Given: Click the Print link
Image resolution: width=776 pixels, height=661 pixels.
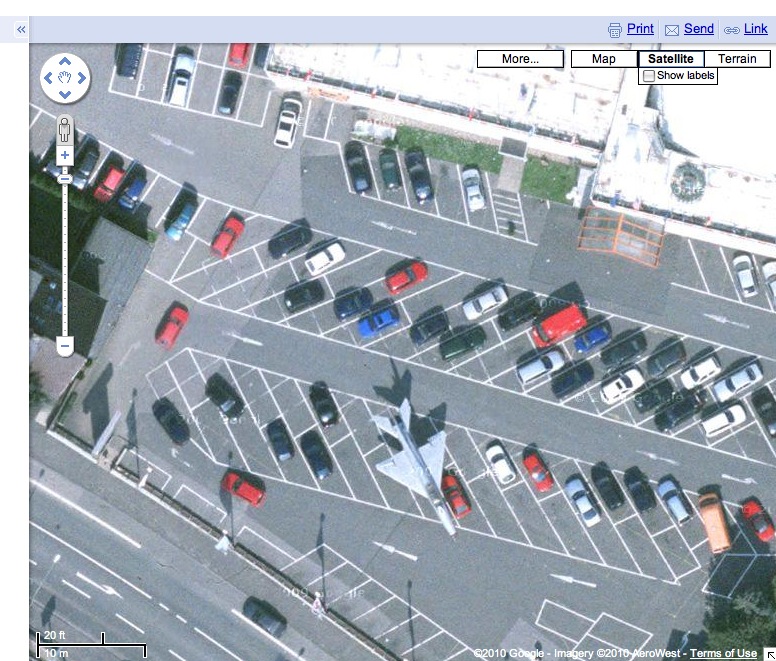Looking at the screenshot, I should (x=640, y=29).
